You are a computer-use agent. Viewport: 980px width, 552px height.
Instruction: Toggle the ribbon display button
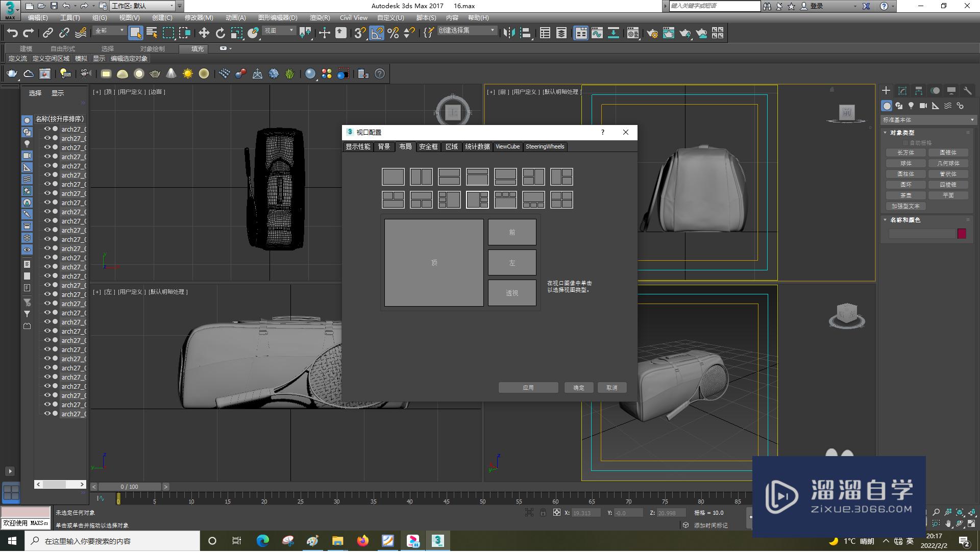pos(581,33)
